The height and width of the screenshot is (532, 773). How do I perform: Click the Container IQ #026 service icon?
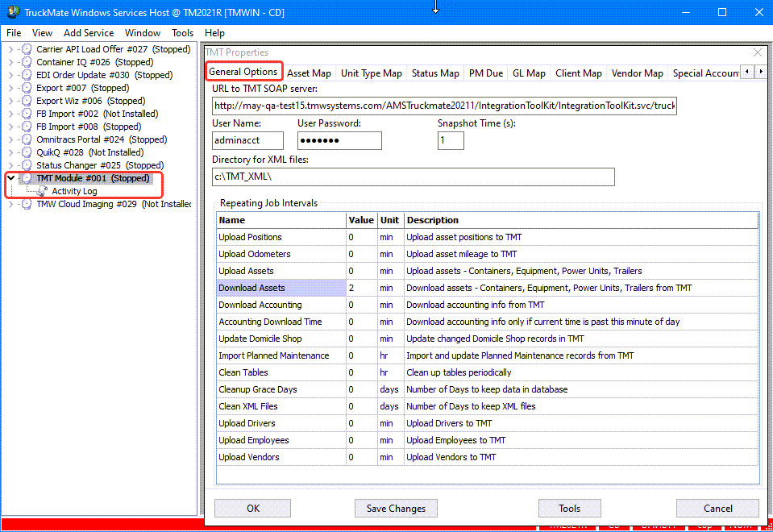click(x=27, y=62)
